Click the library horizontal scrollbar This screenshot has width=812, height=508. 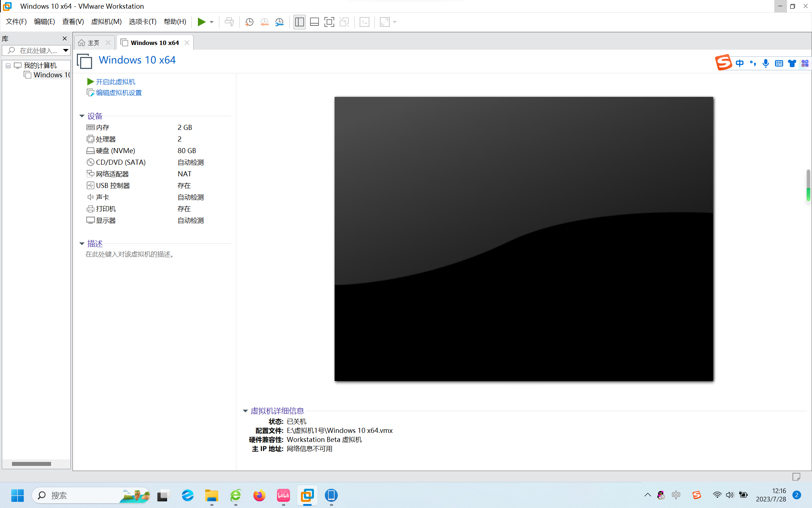click(x=32, y=464)
